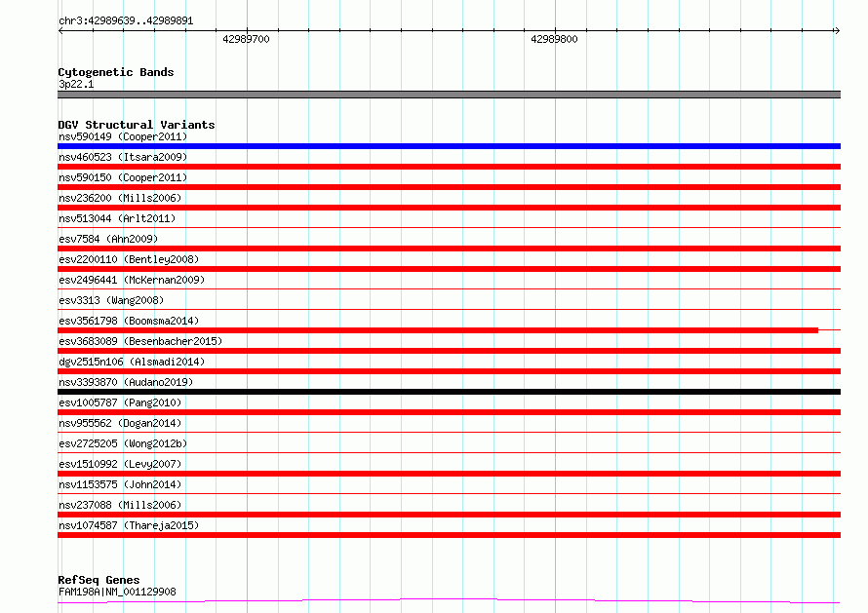The height and width of the screenshot is (613, 868).
Task: Click the RefSeq Genes track title
Action: click(x=99, y=580)
